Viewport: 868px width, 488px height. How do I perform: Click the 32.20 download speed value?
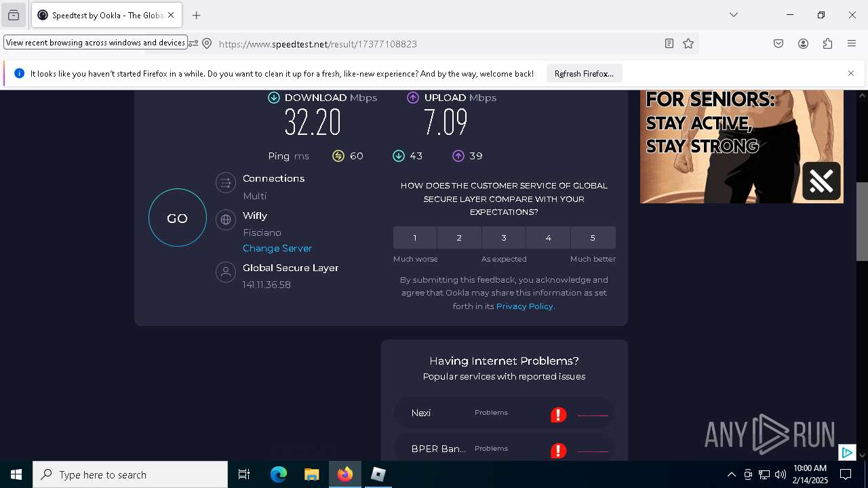[x=313, y=123]
